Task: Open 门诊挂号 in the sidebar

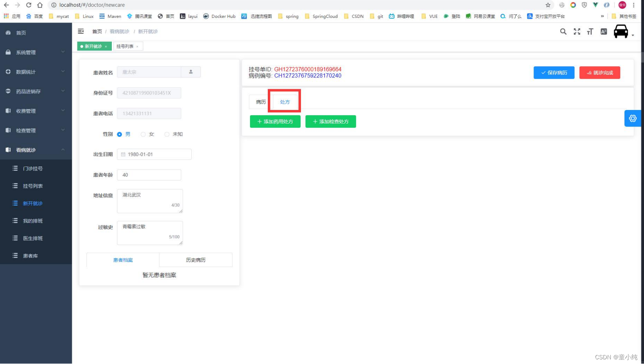Action: coord(36,169)
